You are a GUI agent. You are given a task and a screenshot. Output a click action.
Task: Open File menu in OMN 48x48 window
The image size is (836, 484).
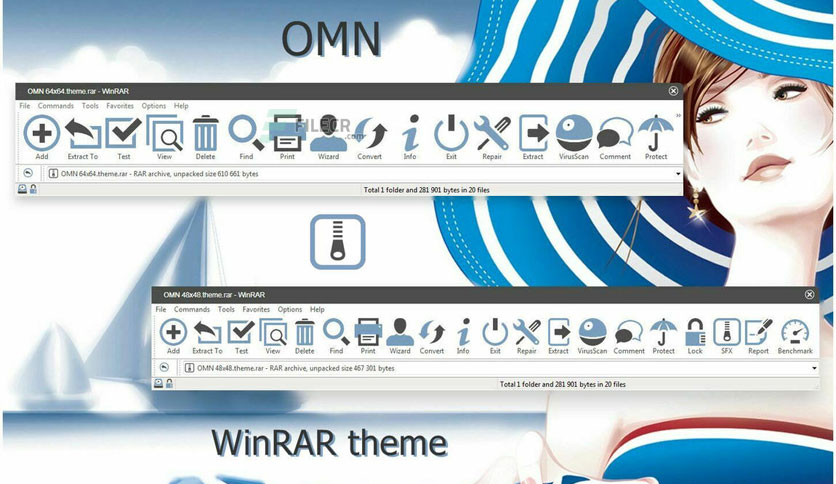[x=161, y=309]
